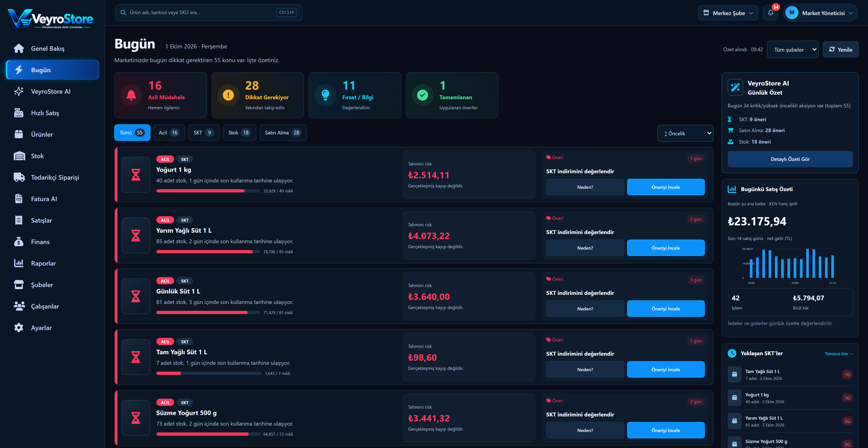Select the Tümü 55 filter tab
This screenshot has height=448, width=868.
click(x=132, y=133)
